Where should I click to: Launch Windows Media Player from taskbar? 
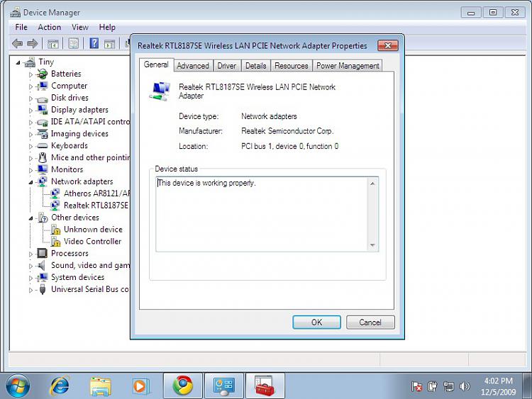(x=141, y=386)
